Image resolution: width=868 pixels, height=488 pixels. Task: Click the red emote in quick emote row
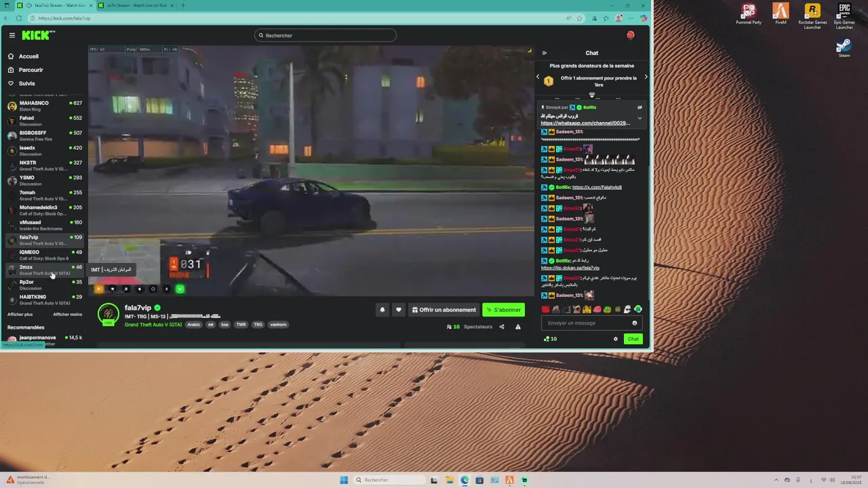click(x=545, y=309)
